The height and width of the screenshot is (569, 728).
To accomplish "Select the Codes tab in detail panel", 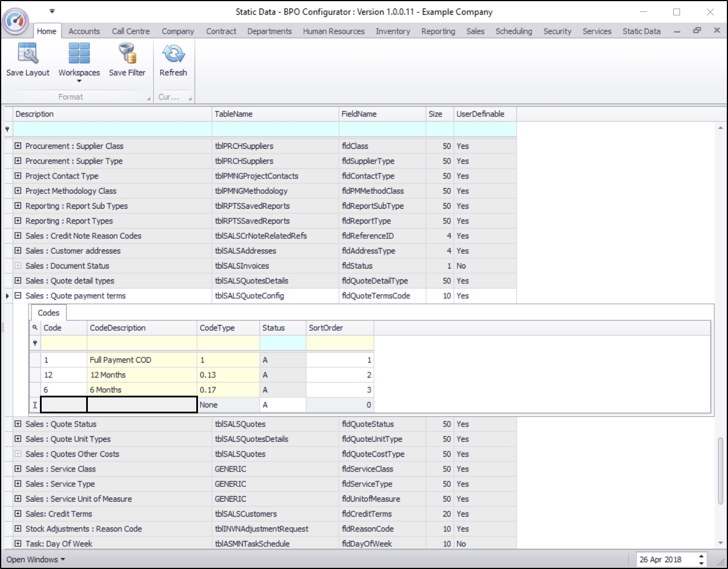I will 48,313.
